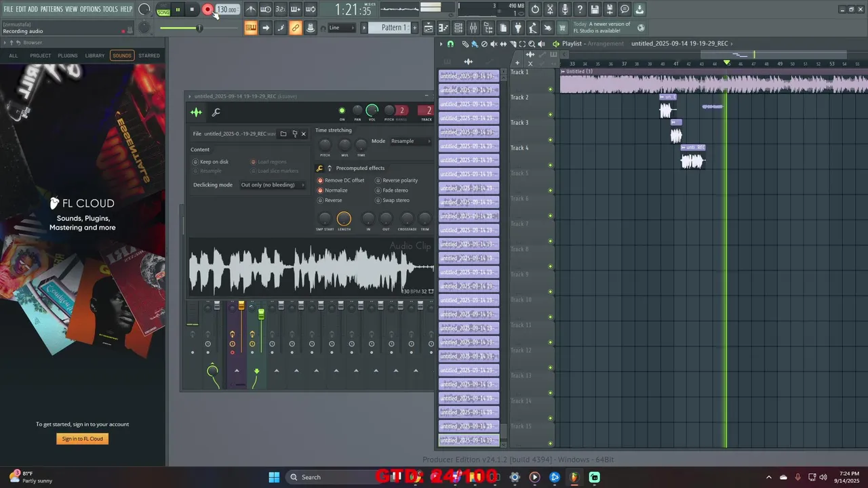Toggle the link/chain icon in toolbar
The image size is (868, 488).
coord(296,28)
